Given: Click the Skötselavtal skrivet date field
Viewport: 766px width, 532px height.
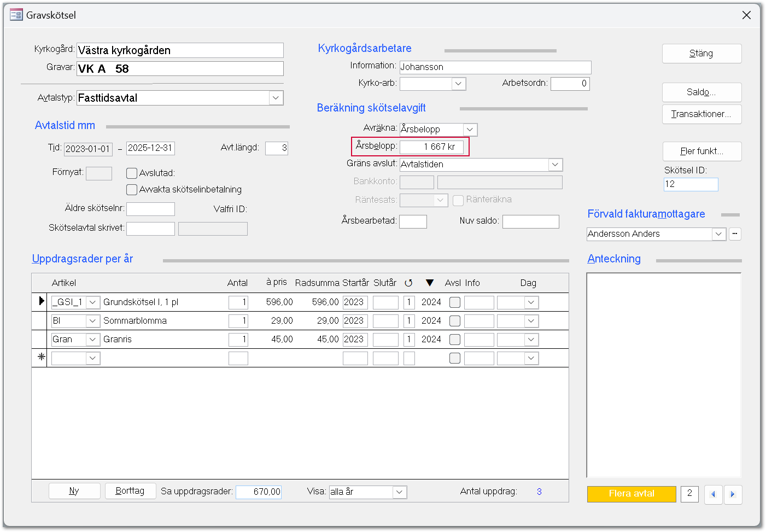Looking at the screenshot, I should pos(150,229).
